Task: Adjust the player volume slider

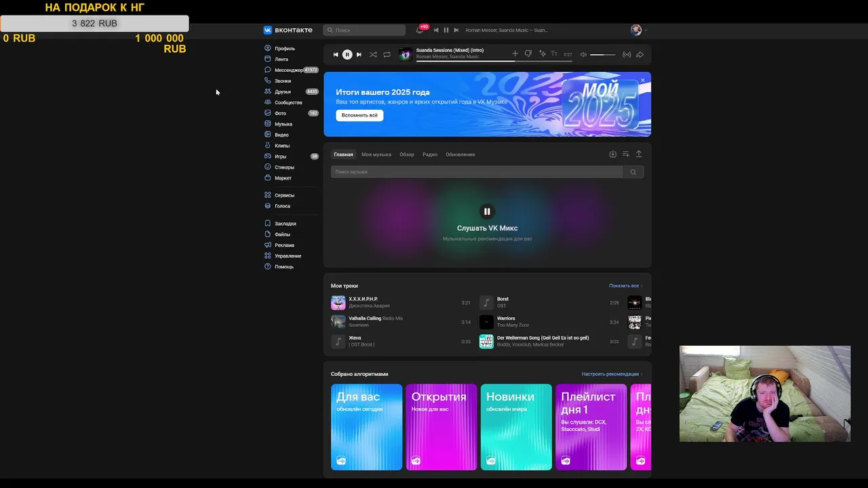Action: [x=602, y=54]
